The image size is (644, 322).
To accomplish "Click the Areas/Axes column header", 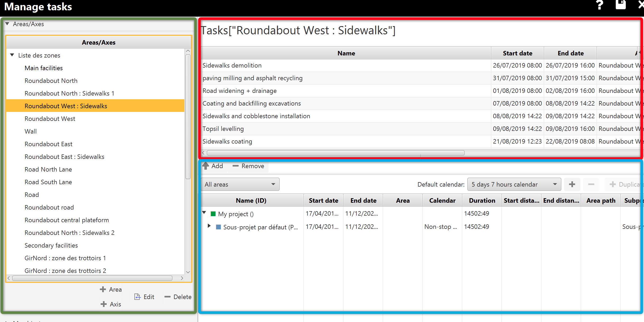I will 98,42.
